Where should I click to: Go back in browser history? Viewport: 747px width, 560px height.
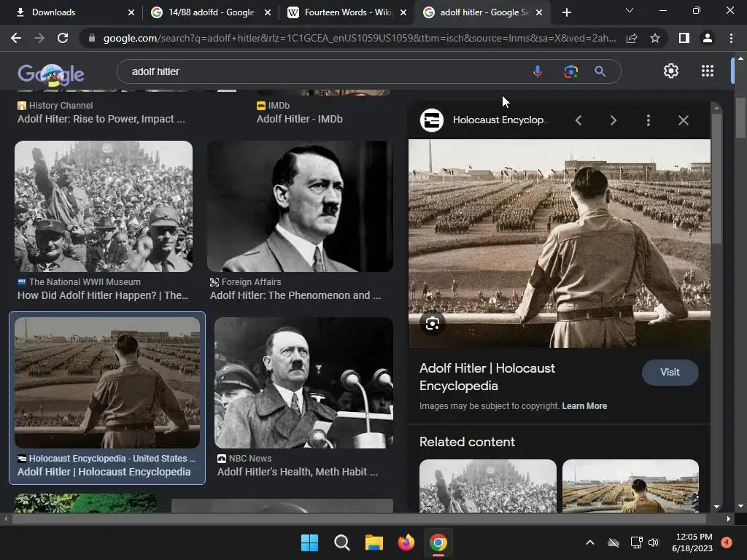pos(16,38)
